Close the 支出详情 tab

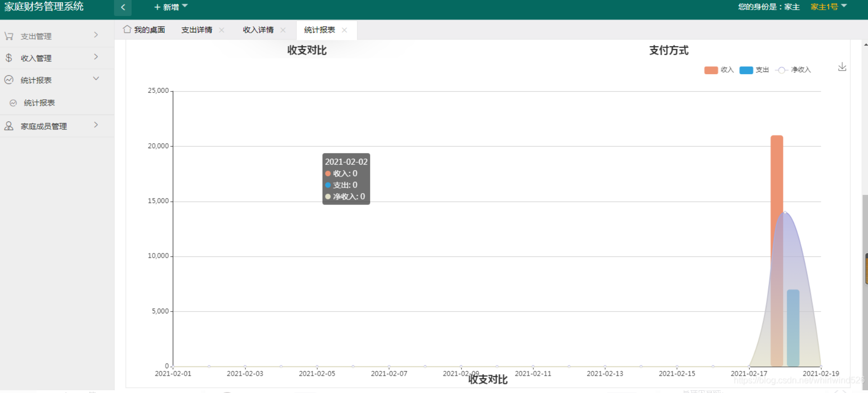(x=222, y=30)
